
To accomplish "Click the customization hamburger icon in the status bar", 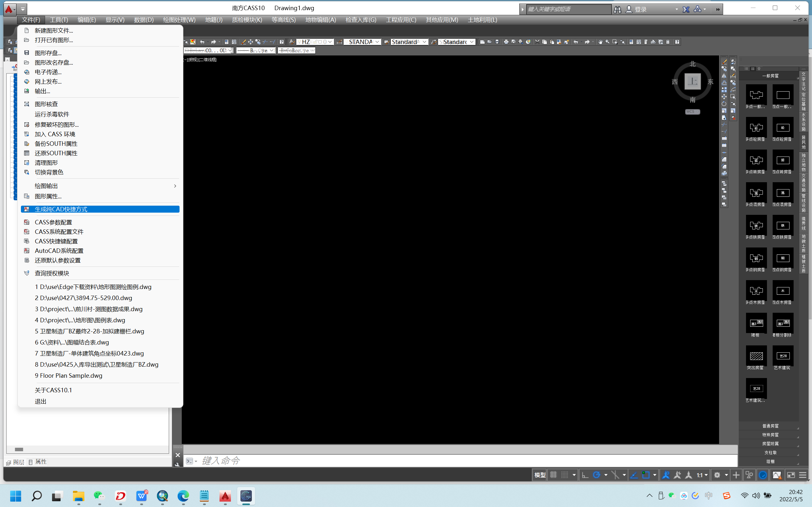I will [802, 475].
